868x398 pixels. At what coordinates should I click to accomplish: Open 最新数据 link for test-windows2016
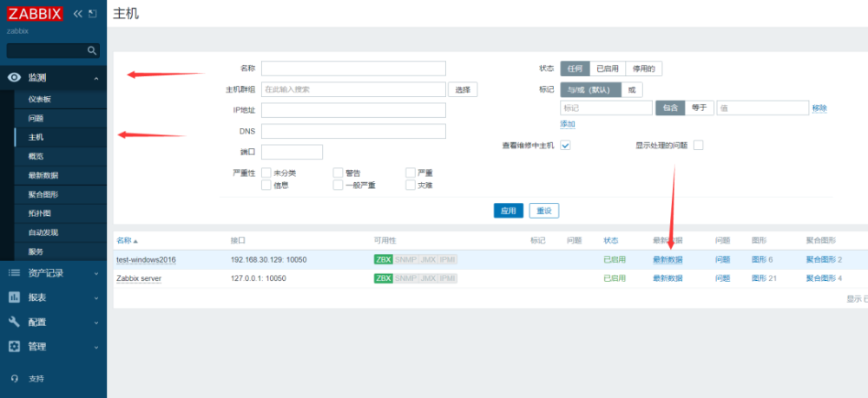(667, 260)
